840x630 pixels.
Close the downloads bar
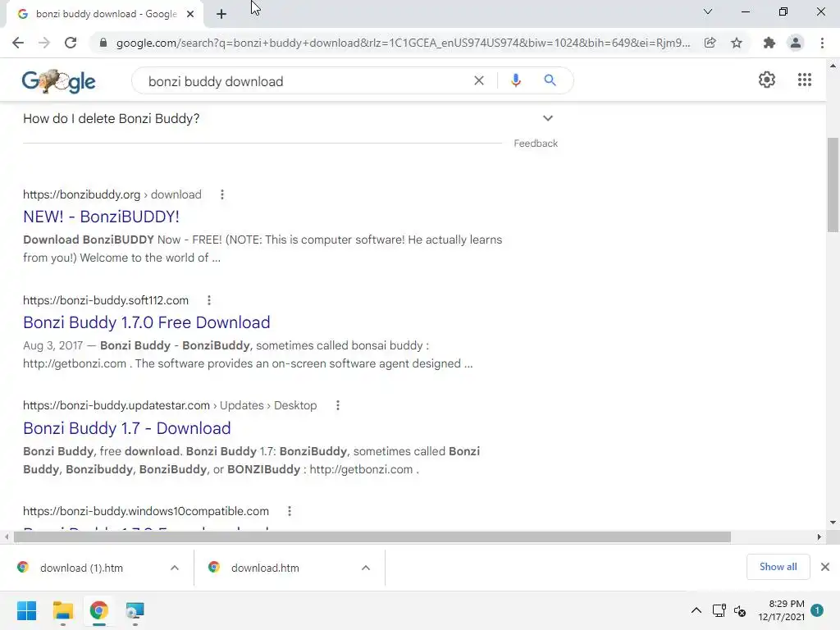[x=825, y=567]
